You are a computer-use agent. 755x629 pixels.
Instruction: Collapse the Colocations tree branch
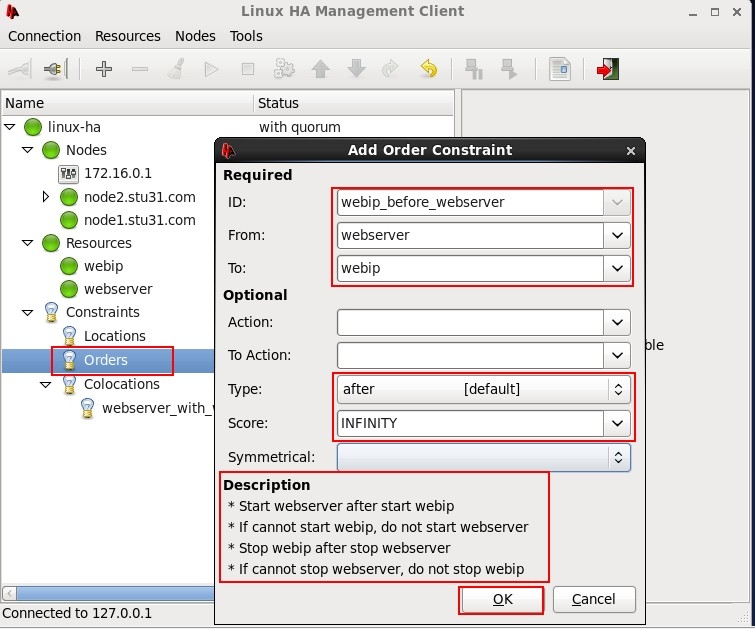pyautogui.click(x=46, y=384)
